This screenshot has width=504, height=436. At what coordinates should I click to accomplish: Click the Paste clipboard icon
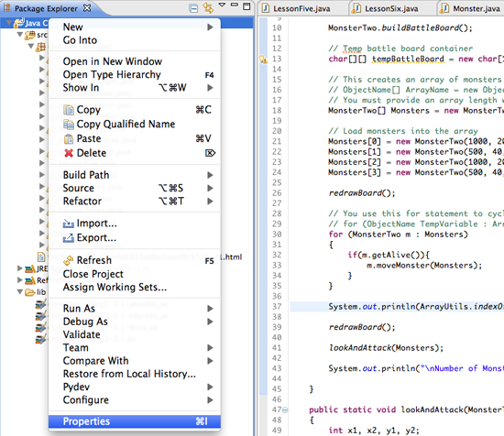[69, 139]
